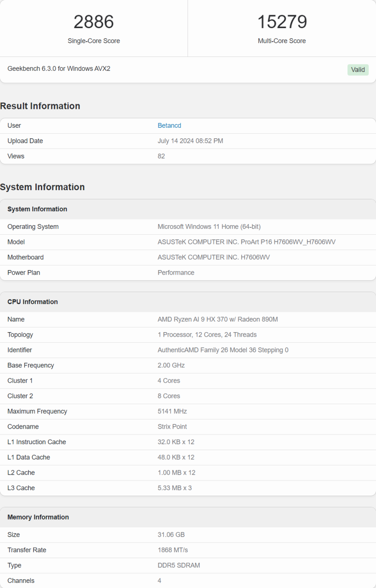The image size is (376, 588).
Task: Click the Identifier row label
Action: [x=20, y=350]
